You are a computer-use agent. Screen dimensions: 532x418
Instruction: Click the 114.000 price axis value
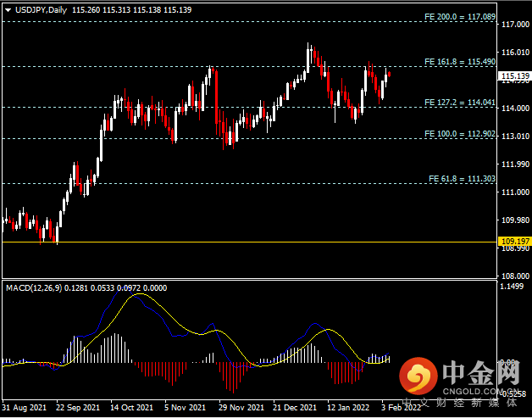[x=515, y=109]
